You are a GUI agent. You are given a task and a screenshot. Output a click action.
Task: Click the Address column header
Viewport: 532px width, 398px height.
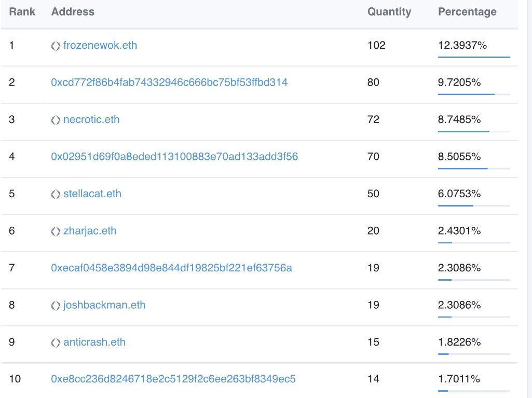point(73,11)
